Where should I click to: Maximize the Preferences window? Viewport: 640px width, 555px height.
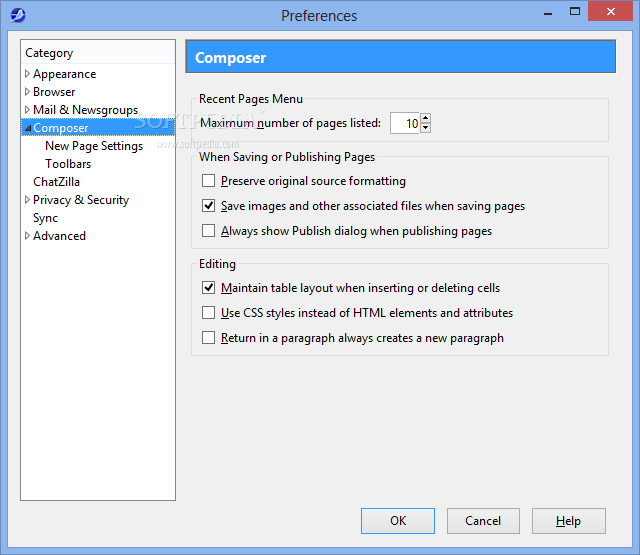click(575, 11)
